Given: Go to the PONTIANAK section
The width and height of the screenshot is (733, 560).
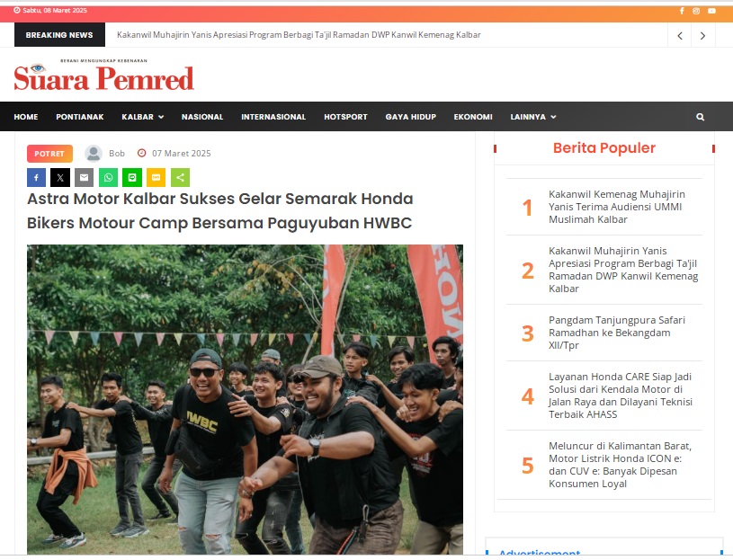Looking at the screenshot, I should 80,117.
